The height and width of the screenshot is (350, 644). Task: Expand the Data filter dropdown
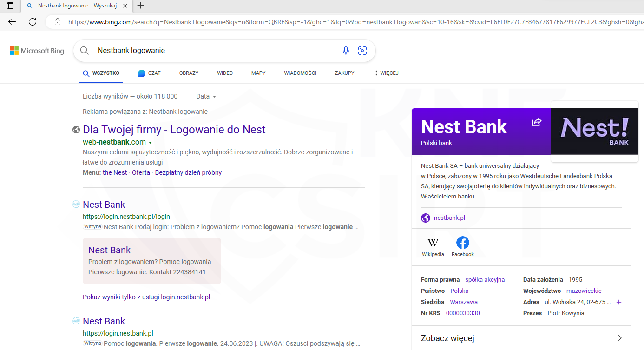pyautogui.click(x=206, y=97)
